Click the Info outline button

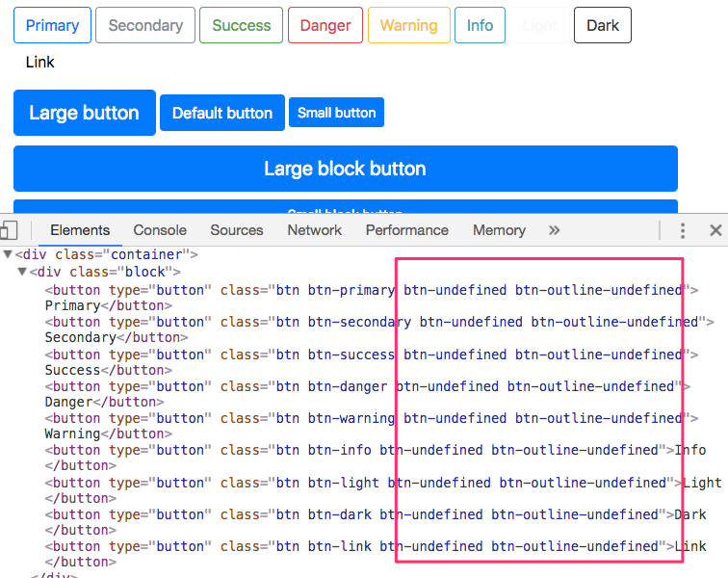coord(480,25)
